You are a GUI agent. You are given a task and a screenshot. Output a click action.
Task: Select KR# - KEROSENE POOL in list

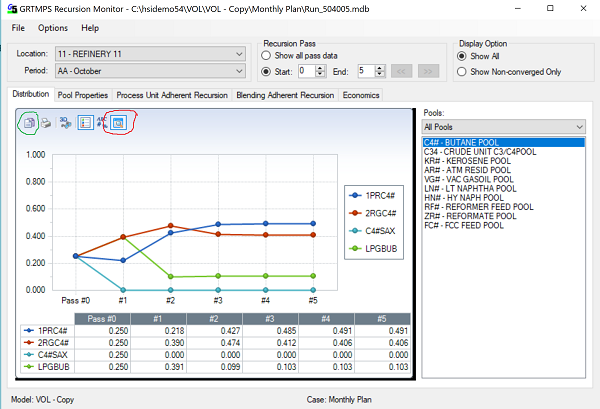pos(466,161)
